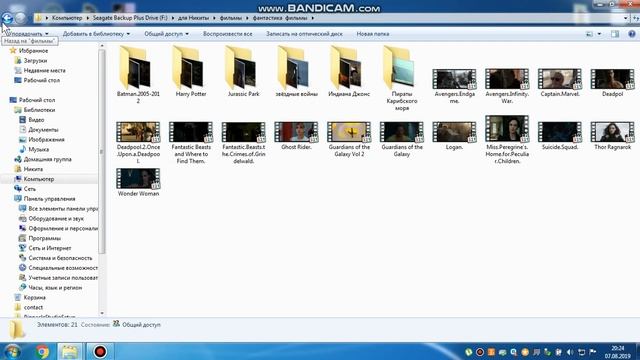Click the clock showing 20:24 in tray
This screenshot has height=360, width=640.
(x=618, y=352)
